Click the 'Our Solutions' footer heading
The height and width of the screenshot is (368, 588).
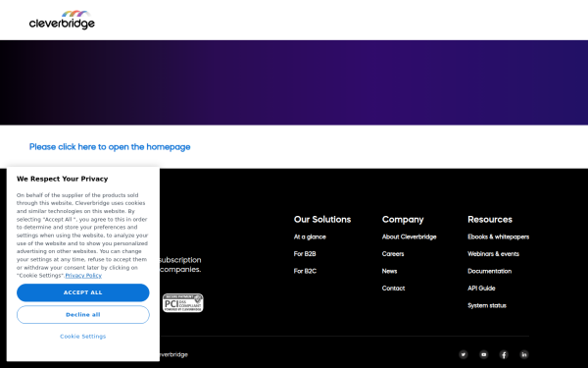pyautogui.click(x=322, y=219)
